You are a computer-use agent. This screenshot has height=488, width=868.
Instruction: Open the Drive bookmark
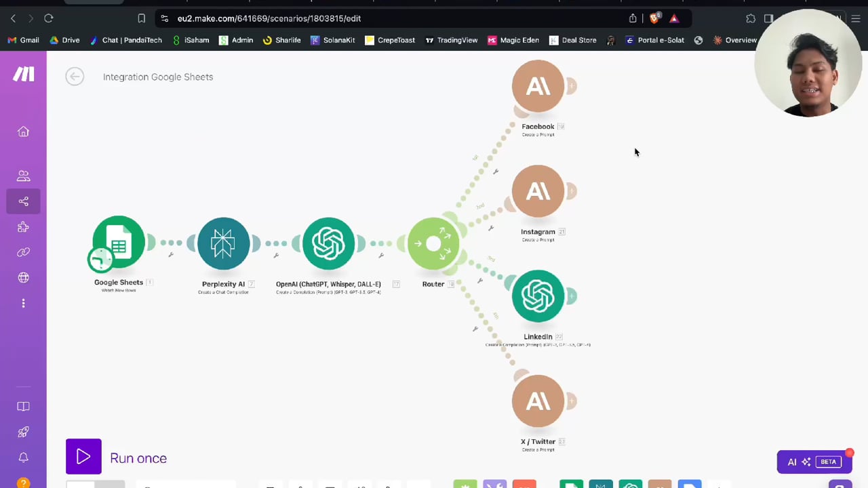pos(64,40)
